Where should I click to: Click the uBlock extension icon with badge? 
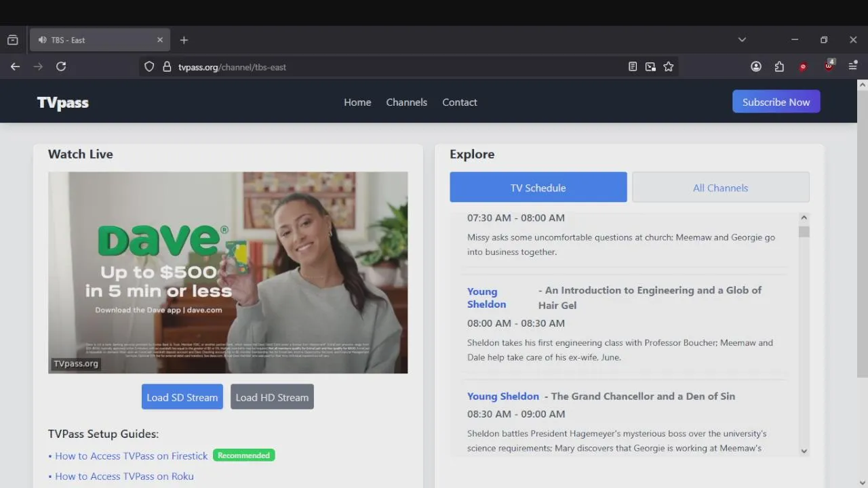[829, 65]
